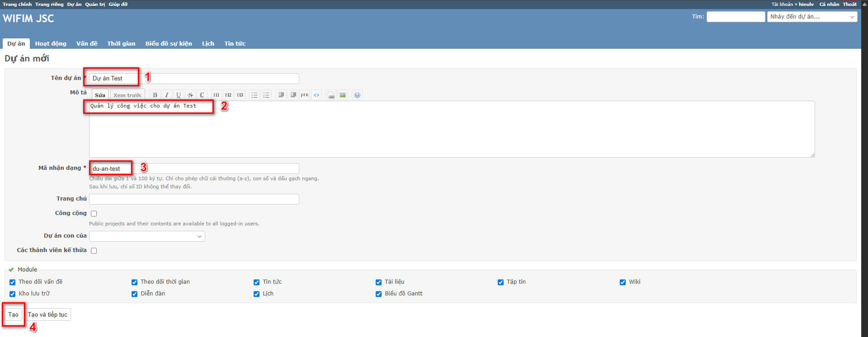
Task: Click the Thoát logout link
Action: (849, 4)
